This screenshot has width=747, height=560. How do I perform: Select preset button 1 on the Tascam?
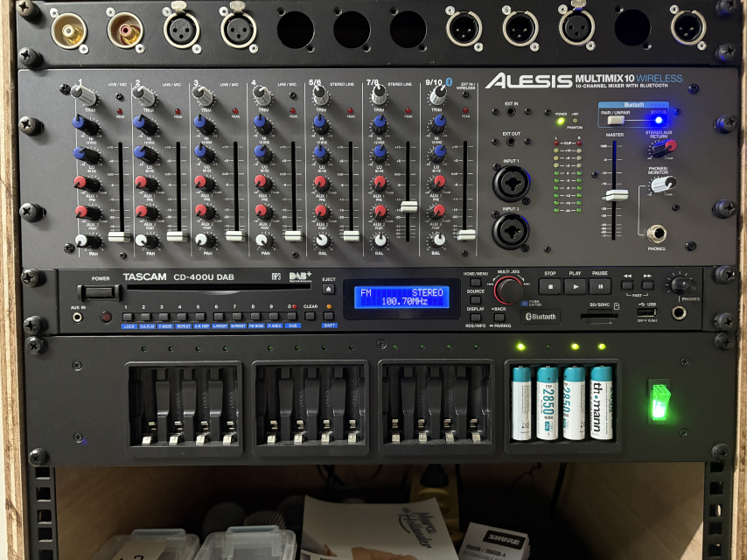pyautogui.click(x=127, y=317)
